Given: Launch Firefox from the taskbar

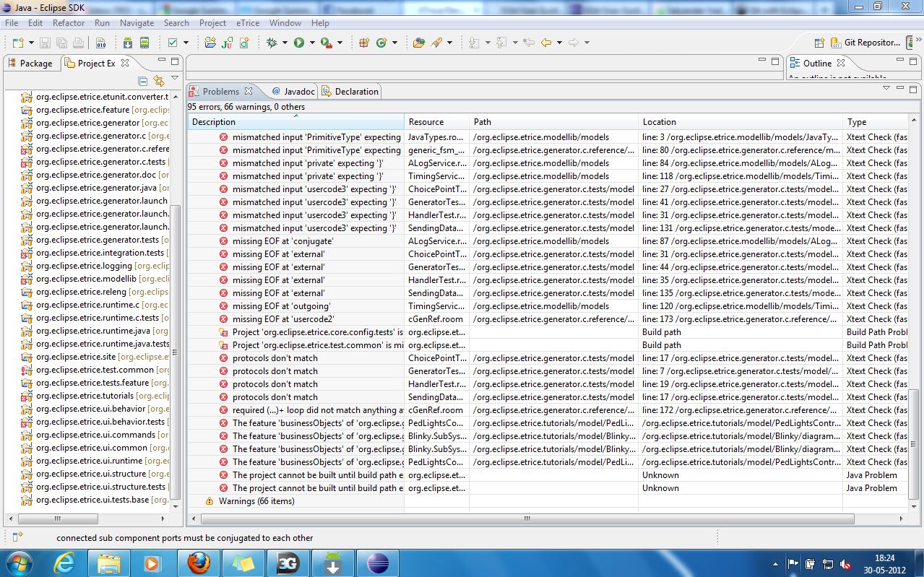Looking at the screenshot, I should (199, 563).
